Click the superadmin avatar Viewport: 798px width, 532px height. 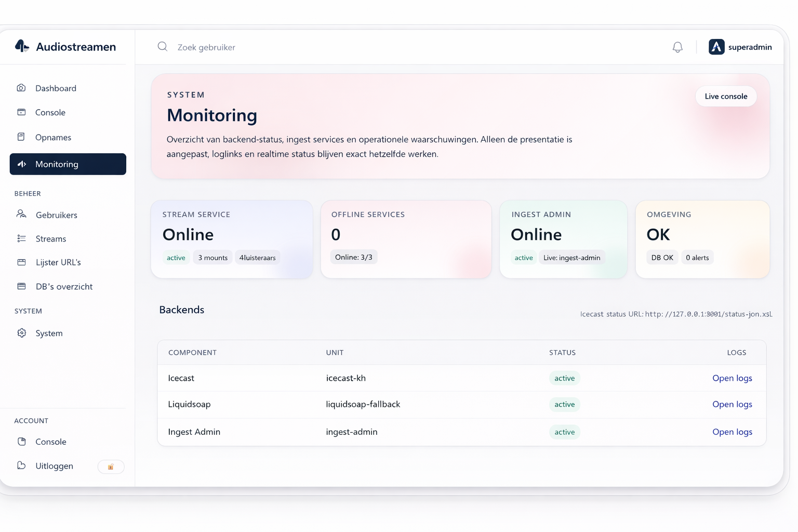tap(716, 47)
